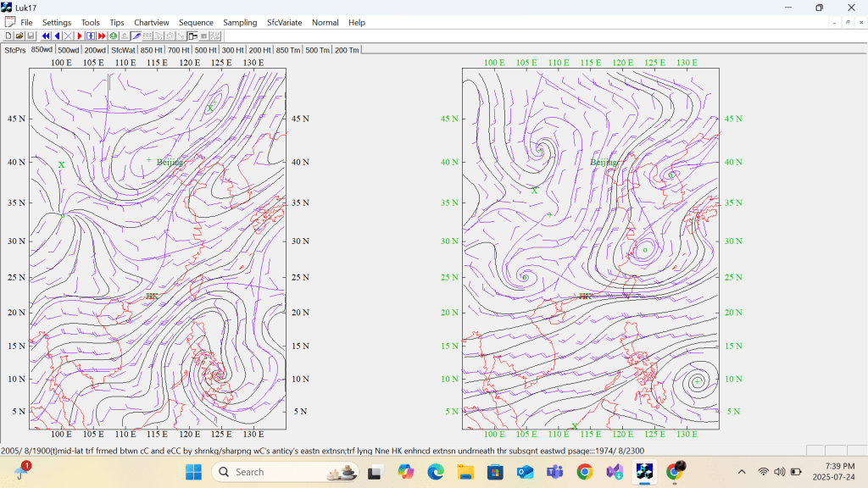The width and height of the screenshot is (868, 488).
Task: Switch to the 850 Ht tab
Action: [152, 50]
